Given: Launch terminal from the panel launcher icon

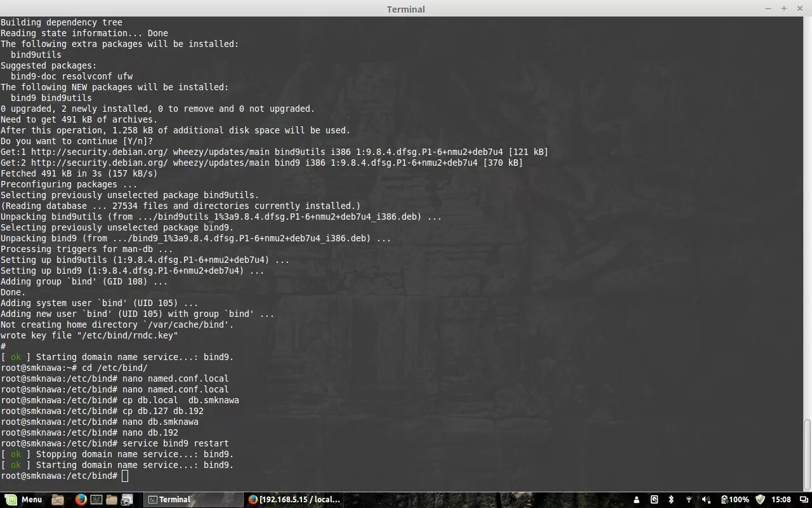Looking at the screenshot, I should (96, 500).
